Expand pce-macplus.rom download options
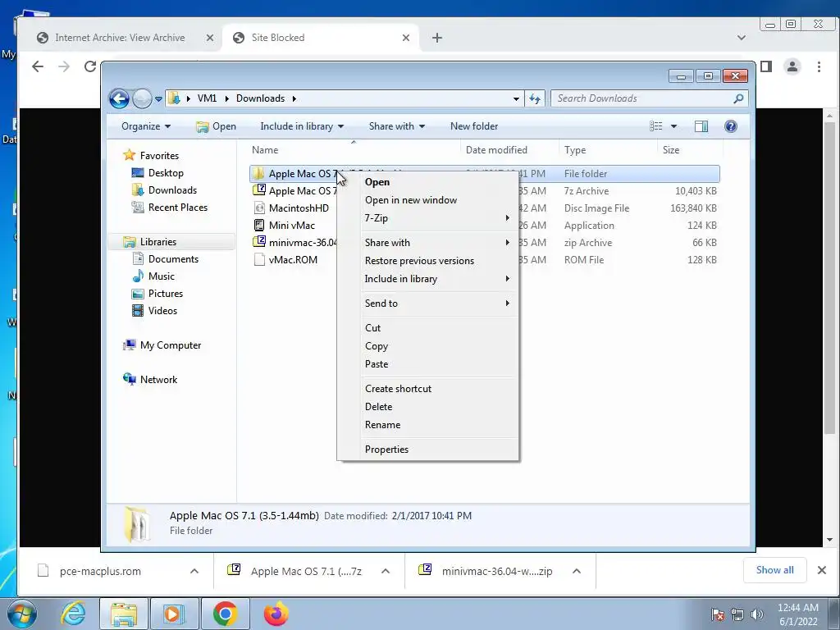 [194, 571]
